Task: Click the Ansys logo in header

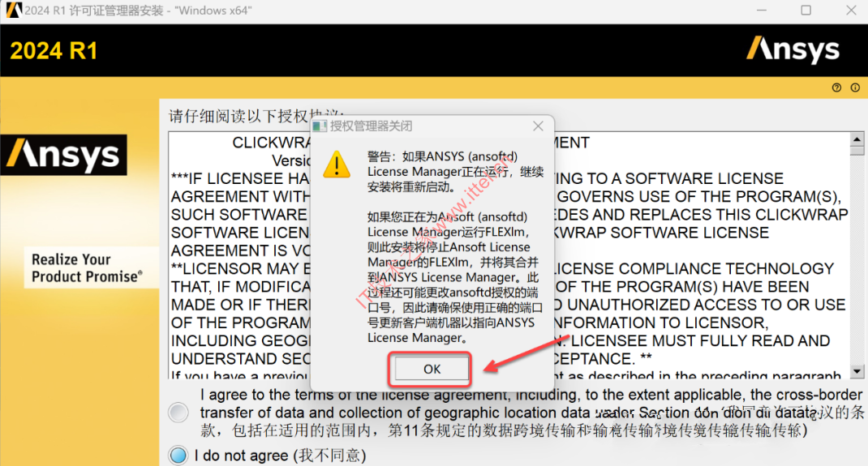Action: tap(793, 49)
